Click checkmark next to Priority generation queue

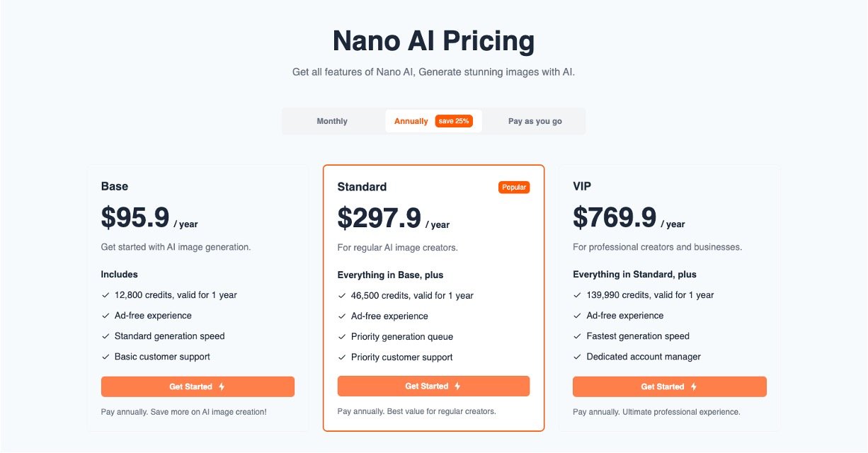(342, 337)
